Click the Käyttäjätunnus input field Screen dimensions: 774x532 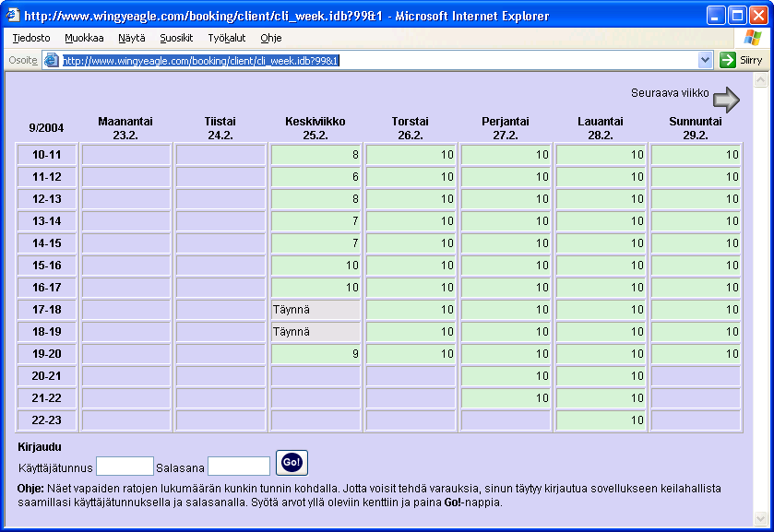pos(125,467)
